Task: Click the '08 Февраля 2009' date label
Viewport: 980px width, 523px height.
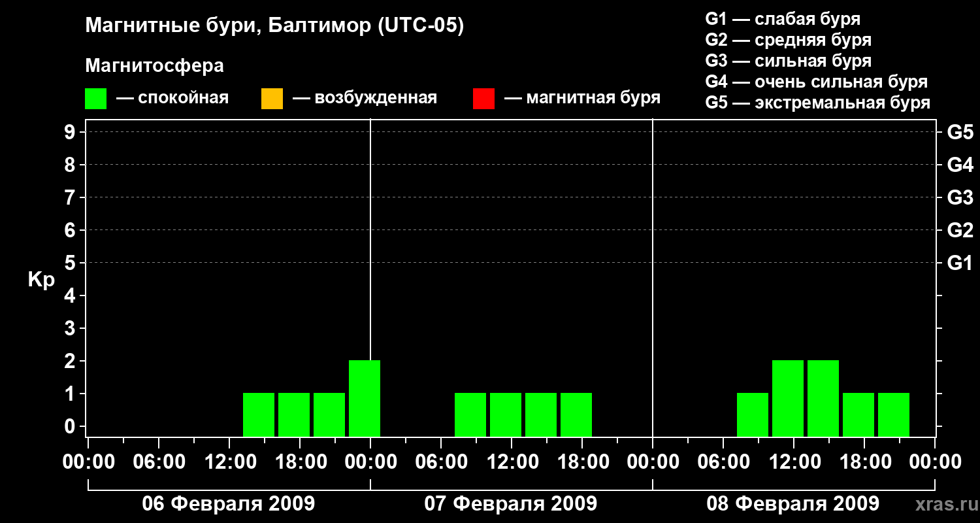Action: [x=793, y=504]
